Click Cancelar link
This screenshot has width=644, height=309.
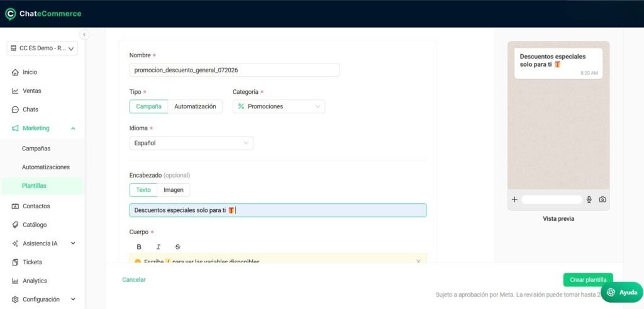pyautogui.click(x=134, y=280)
